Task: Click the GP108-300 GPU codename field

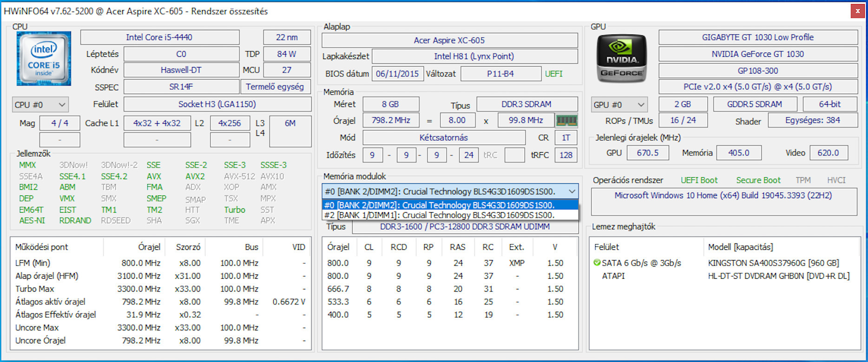Action: 758,71
